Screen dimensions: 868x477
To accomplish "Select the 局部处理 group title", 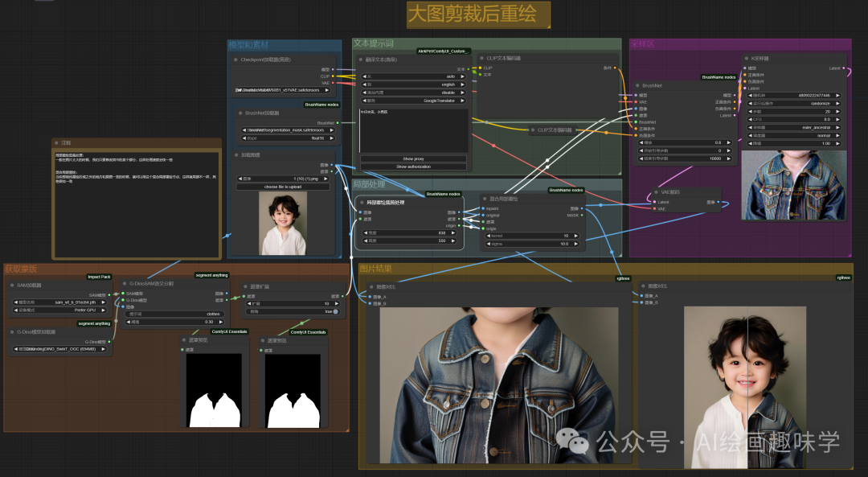I will 369,184.
